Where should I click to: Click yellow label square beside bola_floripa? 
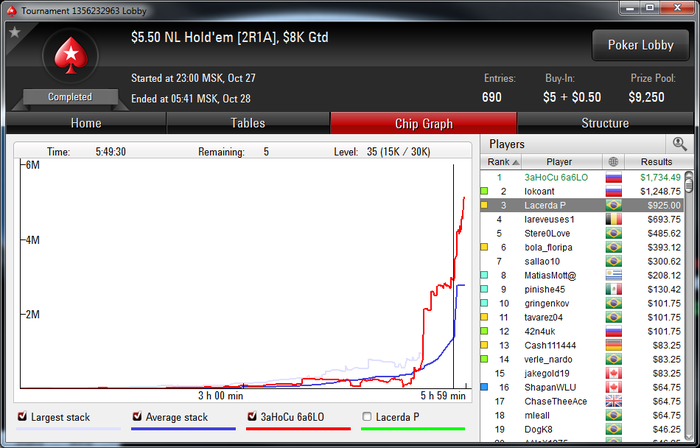tap(484, 247)
